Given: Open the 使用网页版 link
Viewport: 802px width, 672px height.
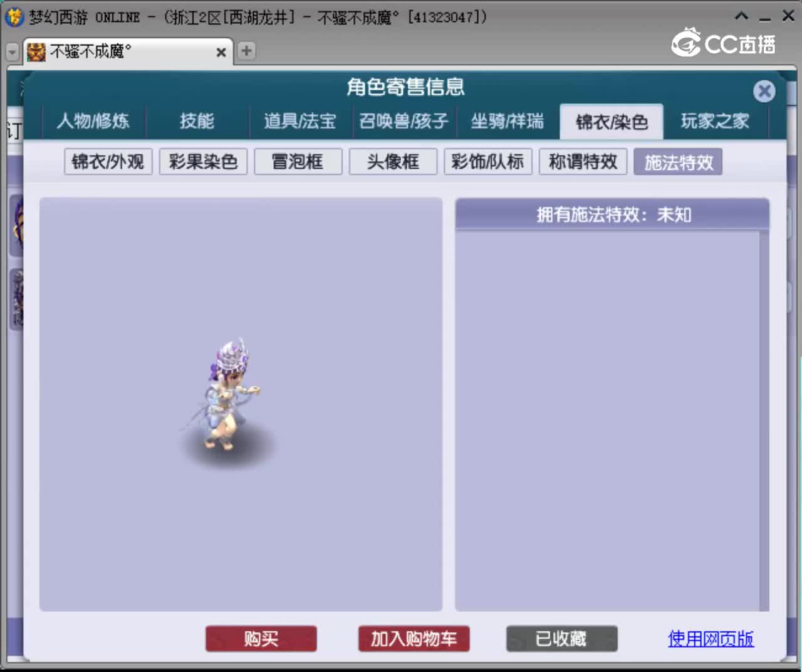Looking at the screenshot, I should 711,639.
